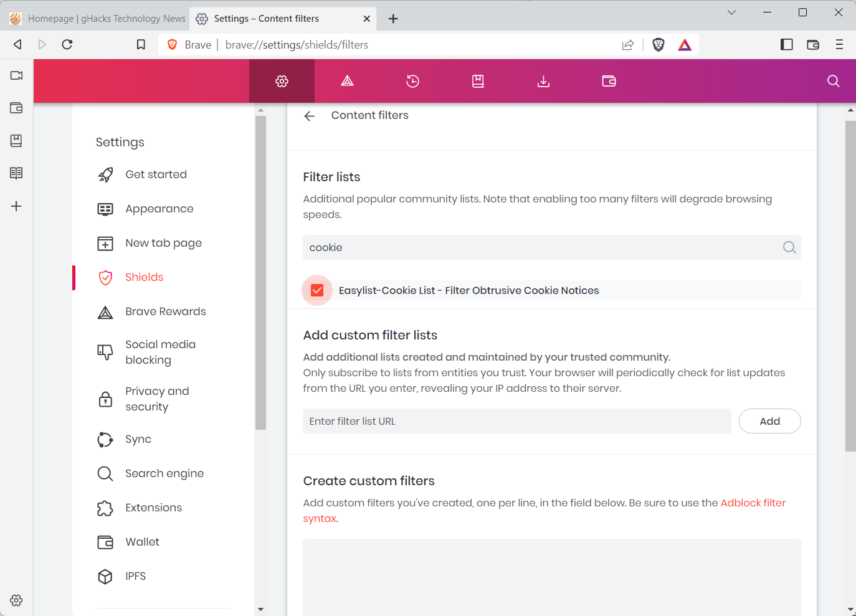Click the filter list search field containing cookie
Viewport: 856px width, 616px height.
[x=551, y=247]
